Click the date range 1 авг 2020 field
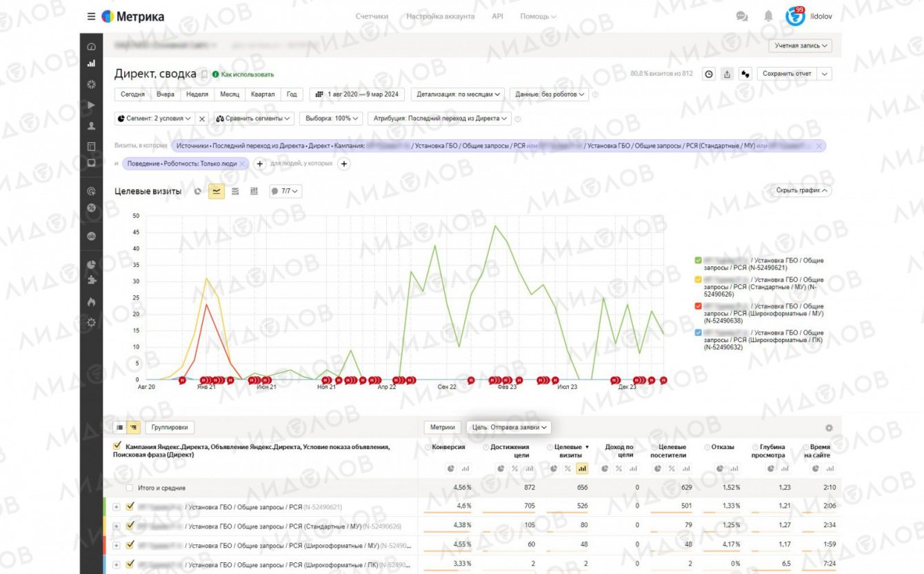 coord(357,94)
